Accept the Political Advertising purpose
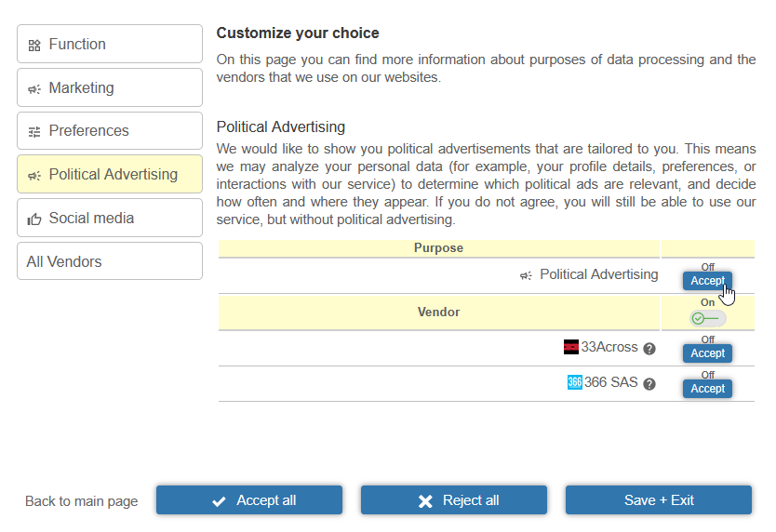 coord(707,281)
